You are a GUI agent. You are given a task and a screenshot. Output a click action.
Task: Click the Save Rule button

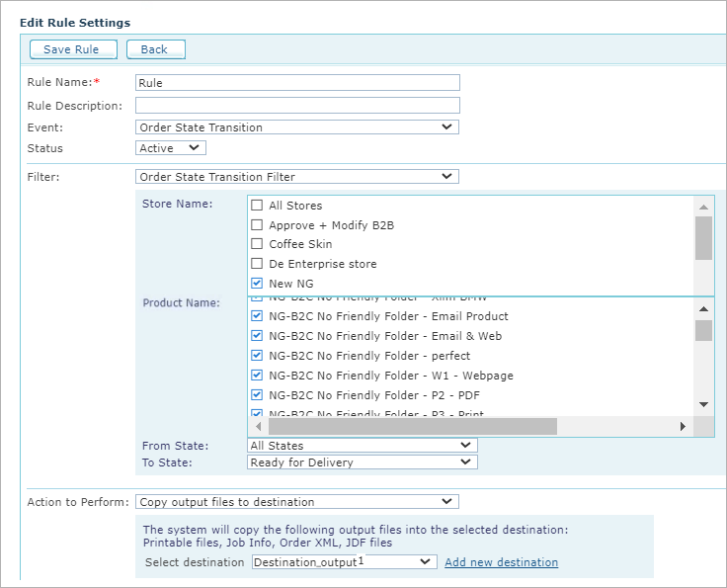tap(73, 49)
